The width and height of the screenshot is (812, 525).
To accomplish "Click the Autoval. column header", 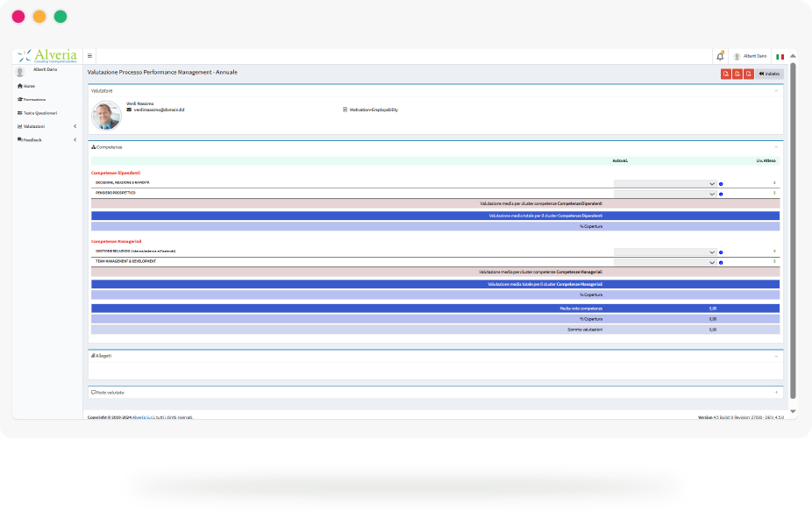I will pyautogui.click(x=620, y=161).
